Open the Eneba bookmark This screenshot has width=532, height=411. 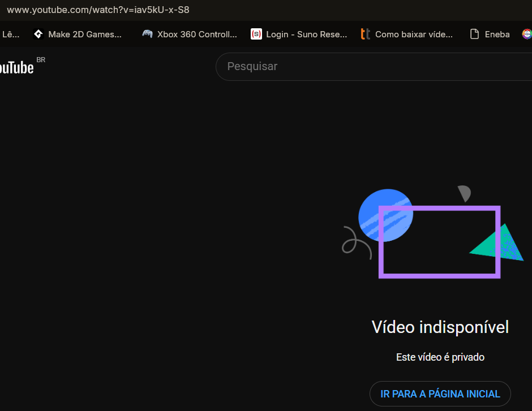tap(490, 34)
